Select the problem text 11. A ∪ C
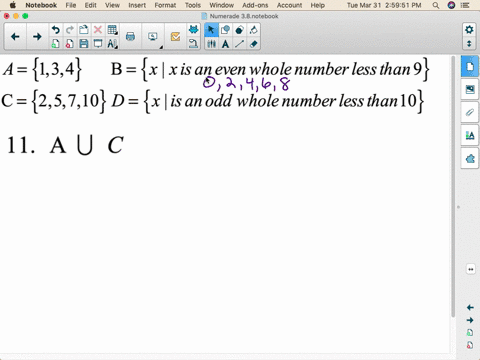The width and height of the screenshot is (480, 360). (x=65, y=145)
